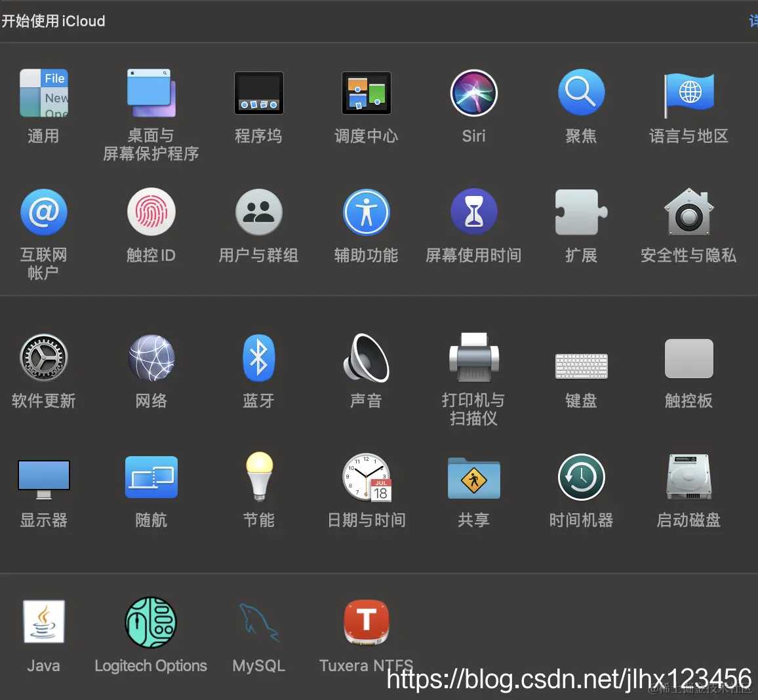The image size is (758, 700).
Task: Open the Displays (显示器) preferences
Action: pyautogui.click(x=43, y=479)
